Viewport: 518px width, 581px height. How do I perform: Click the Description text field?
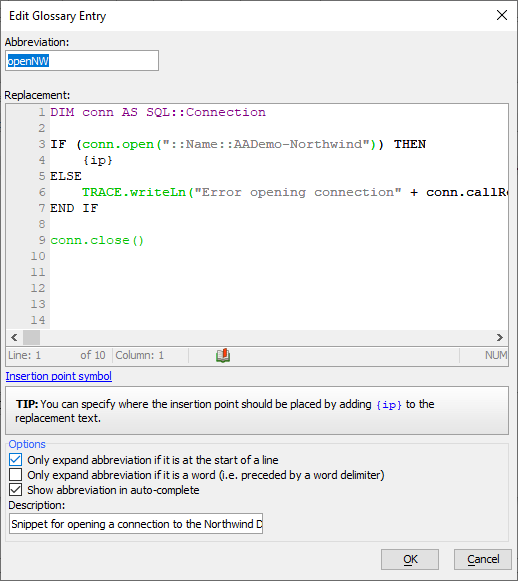click(x=136, y=524)
